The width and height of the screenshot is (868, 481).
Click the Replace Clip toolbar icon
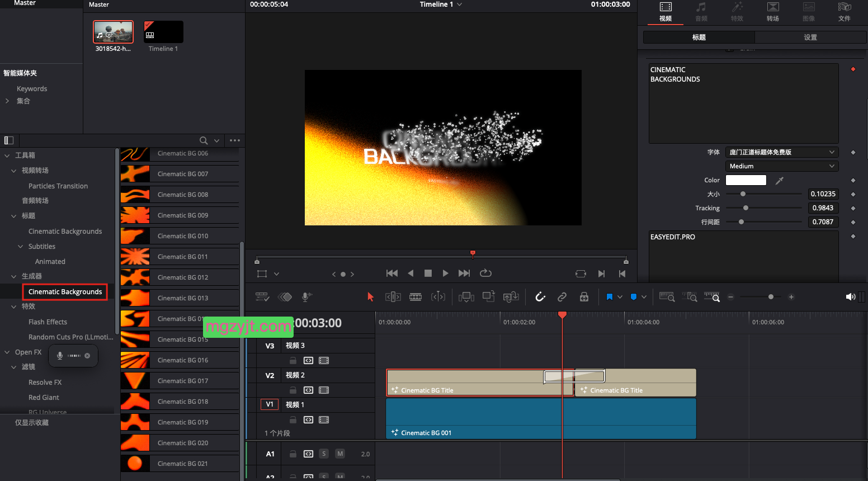pos(511,297)
